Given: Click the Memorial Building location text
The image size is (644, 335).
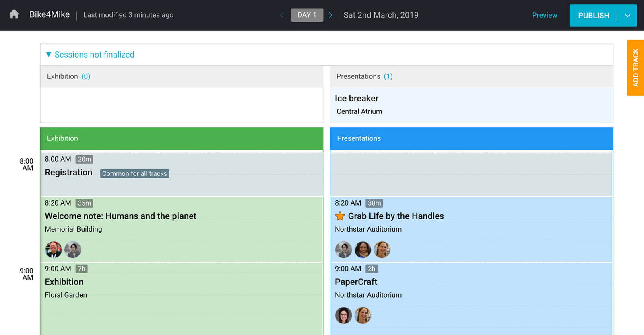Looking at the screenshot, I should [x=73, y=229].
